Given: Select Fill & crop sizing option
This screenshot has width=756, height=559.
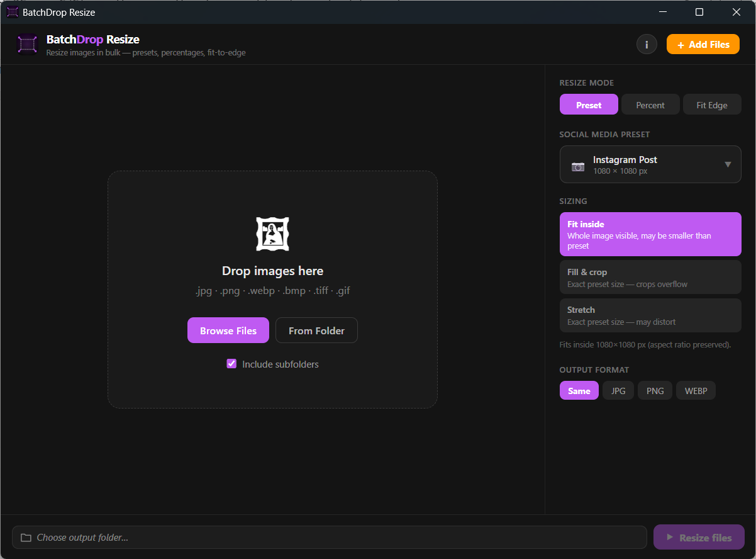Looking at the screenshot, I should click(650, 277).
